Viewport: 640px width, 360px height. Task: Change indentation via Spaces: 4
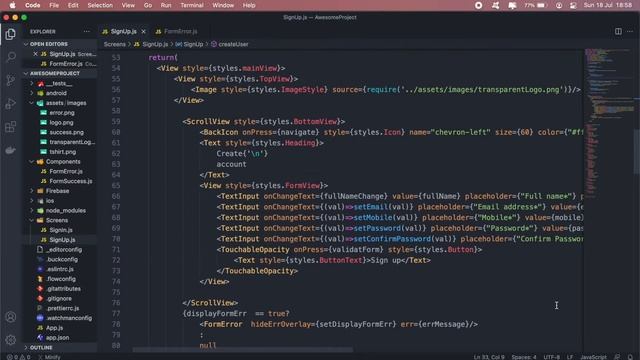tap(524, 357)
